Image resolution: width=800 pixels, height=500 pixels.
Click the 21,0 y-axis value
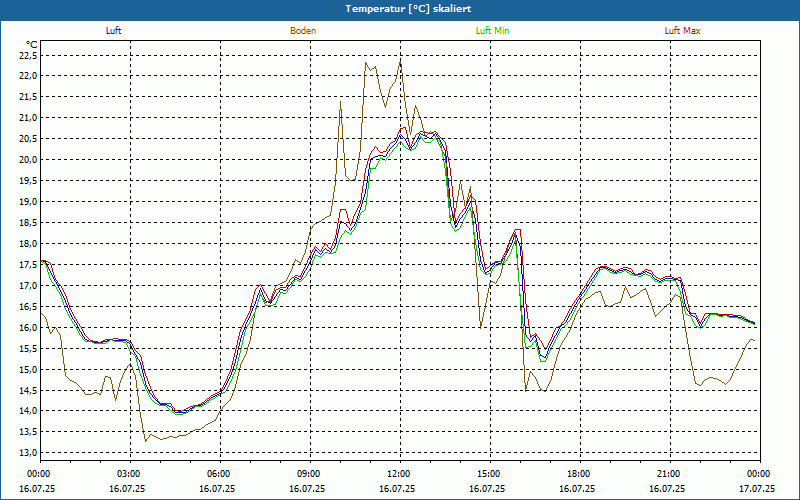coord(28,118)
